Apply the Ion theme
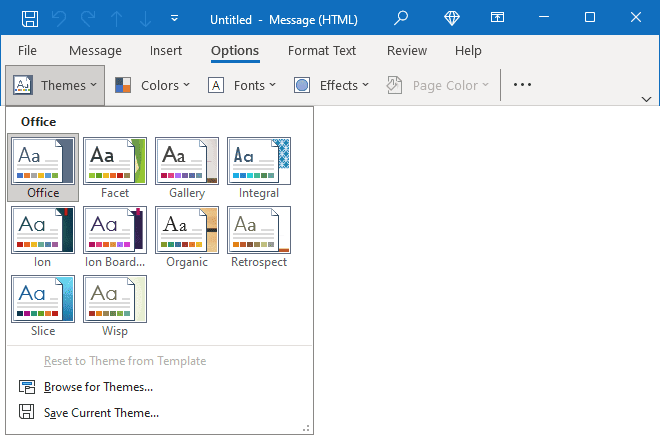Screen dimensions: 660x435 [43, 237]
